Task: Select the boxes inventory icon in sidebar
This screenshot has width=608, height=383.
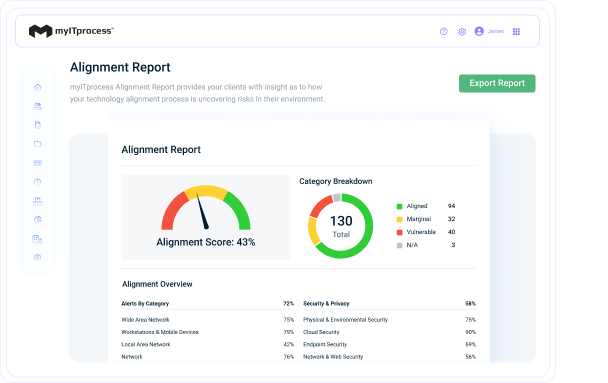Action: pyautogui.click(x=38, y=201)
